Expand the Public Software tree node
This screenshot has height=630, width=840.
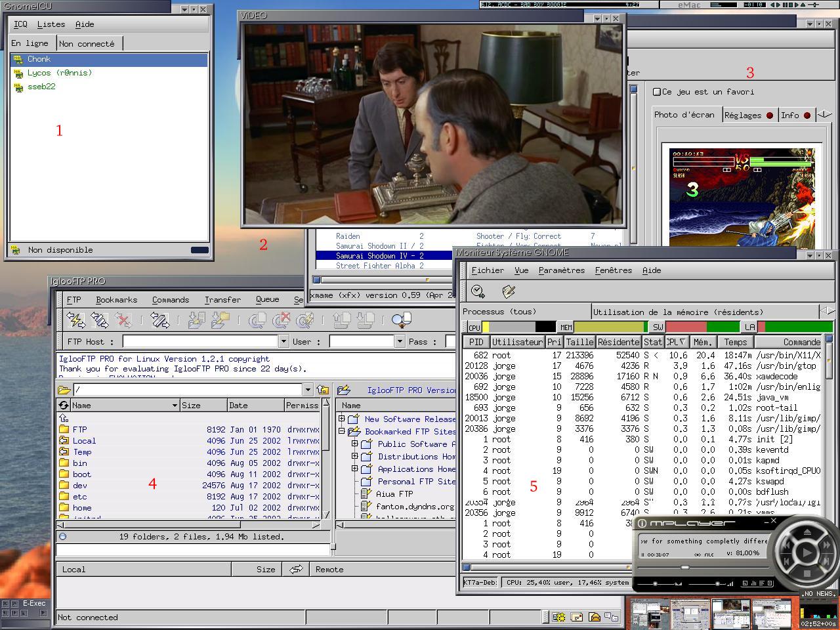pyautogui.click(x=355, y=444)
